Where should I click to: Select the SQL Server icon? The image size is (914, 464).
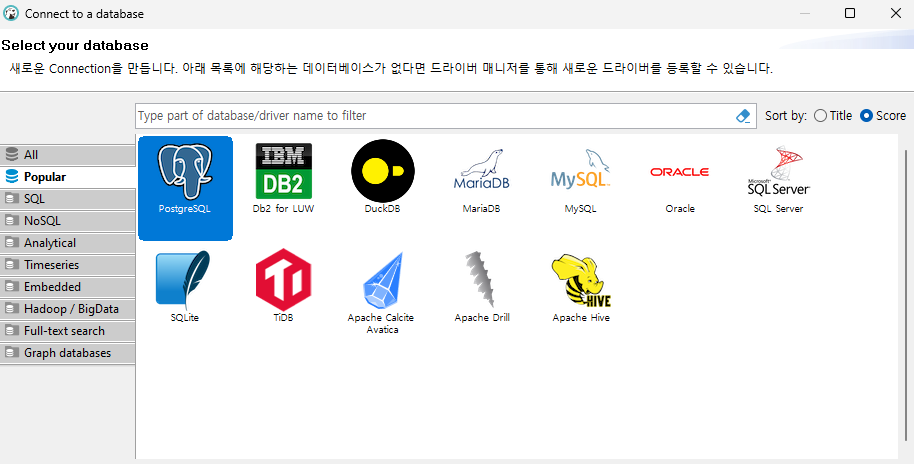click(778, 171)
